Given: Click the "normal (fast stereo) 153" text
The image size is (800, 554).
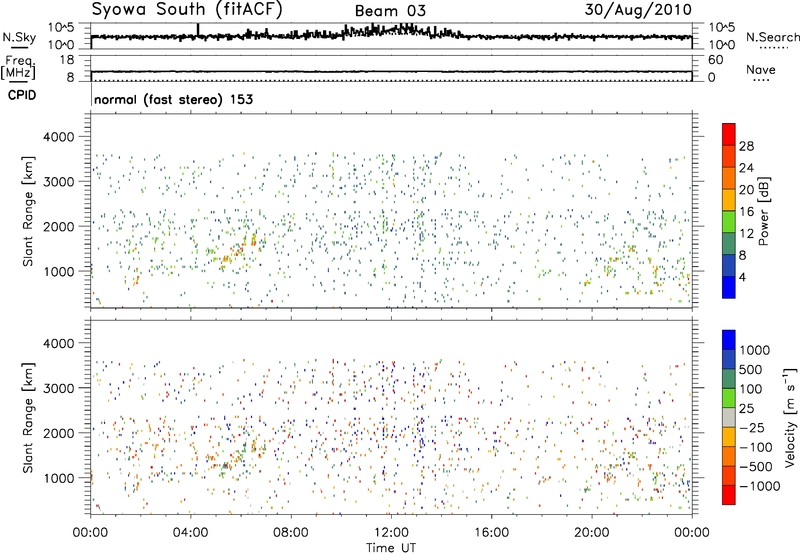Looking at the screenshot, I should click(x=173, y=99).
